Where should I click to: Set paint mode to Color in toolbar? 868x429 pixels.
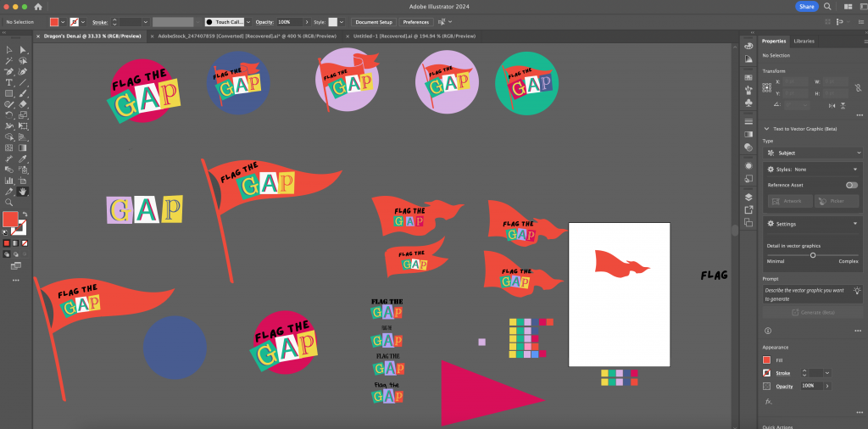pyautogui.click(x=7, y=243)
